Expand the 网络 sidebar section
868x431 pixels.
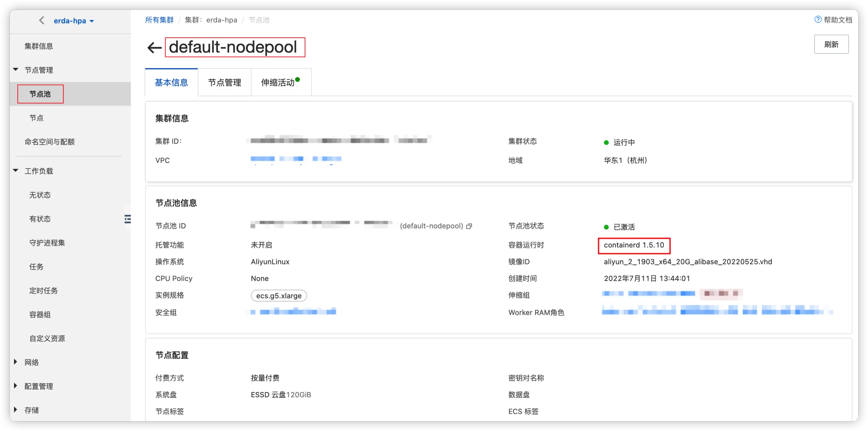click(16, 362)
